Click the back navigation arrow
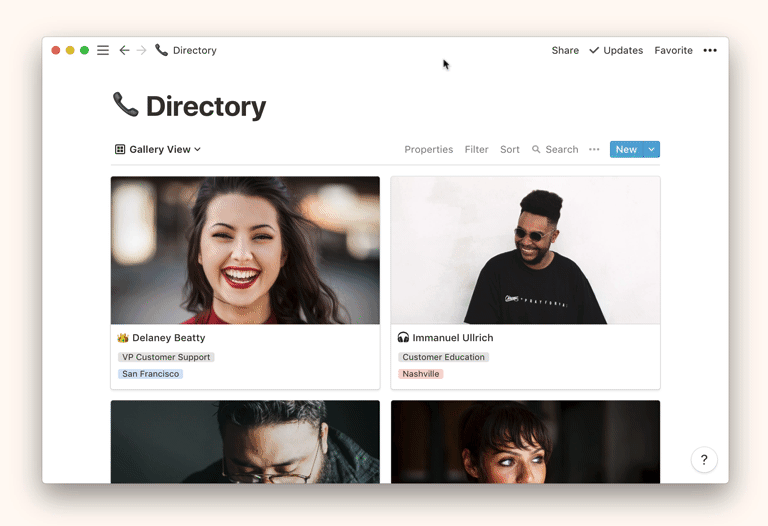 point(124,50)
